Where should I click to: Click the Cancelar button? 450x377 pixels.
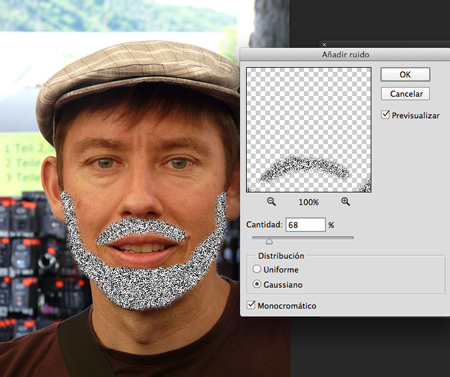405,94
